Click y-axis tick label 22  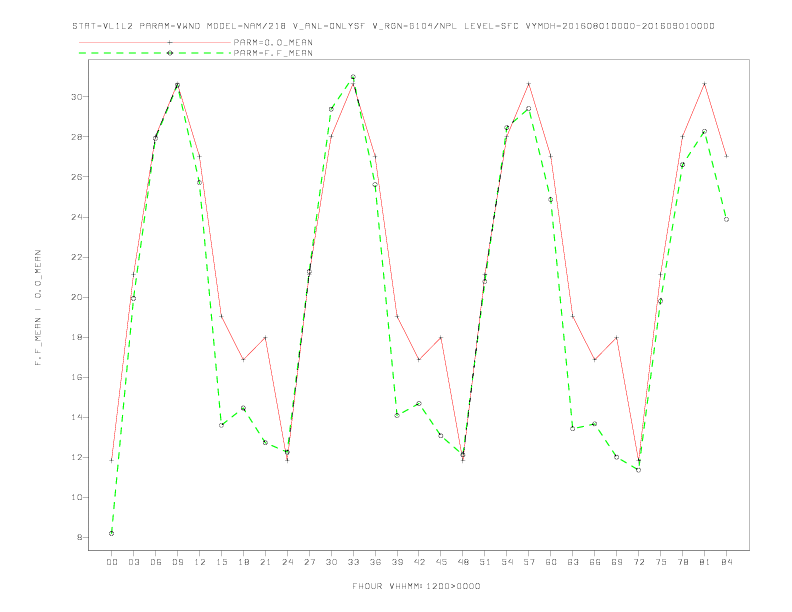tap(77, 257)
